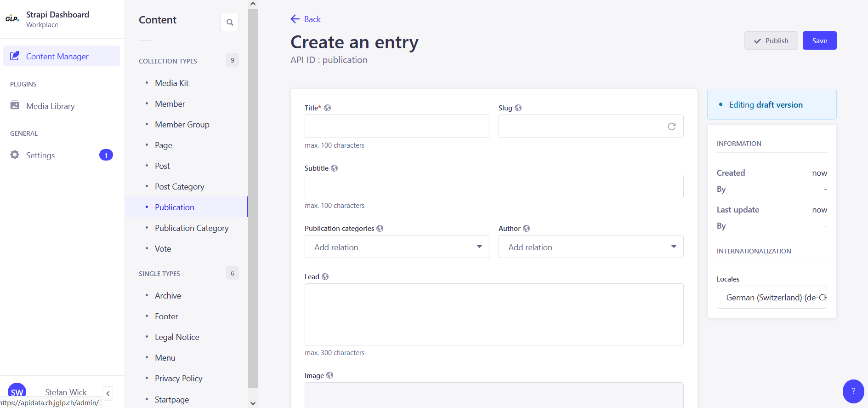Open the Post collection type
Viewport: 868px width, 408px height.
pyautogui.click(x=162, y=166)
